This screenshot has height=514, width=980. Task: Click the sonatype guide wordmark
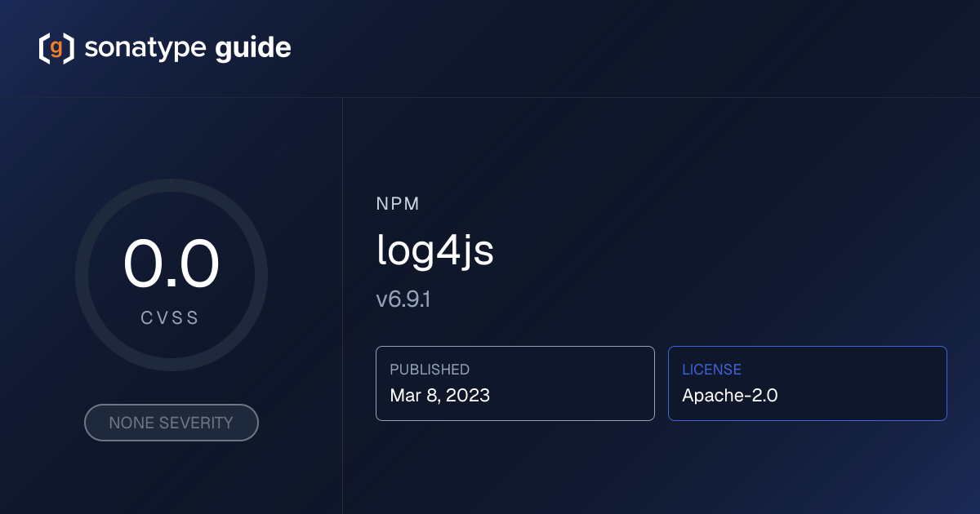point(188,49)
